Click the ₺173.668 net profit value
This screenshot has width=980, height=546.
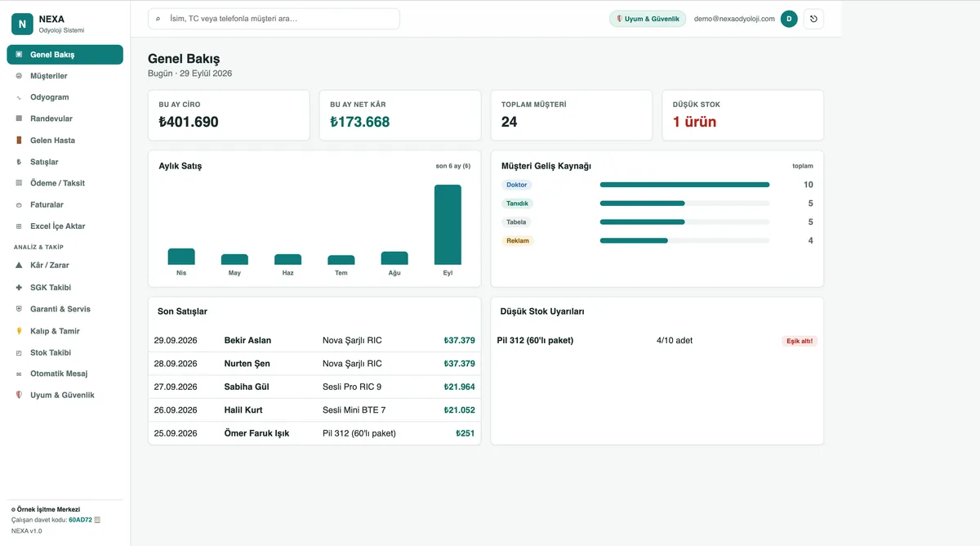point(360,122)
